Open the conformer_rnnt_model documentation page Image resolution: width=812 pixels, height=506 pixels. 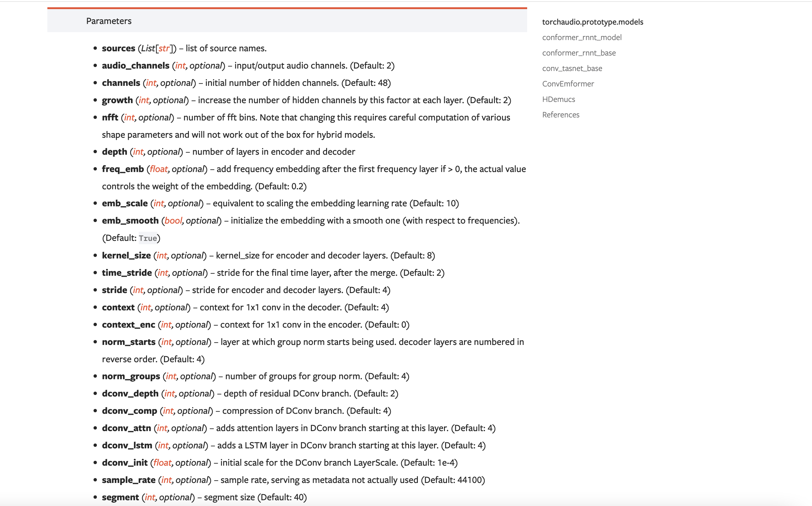[x=582, y=37]
